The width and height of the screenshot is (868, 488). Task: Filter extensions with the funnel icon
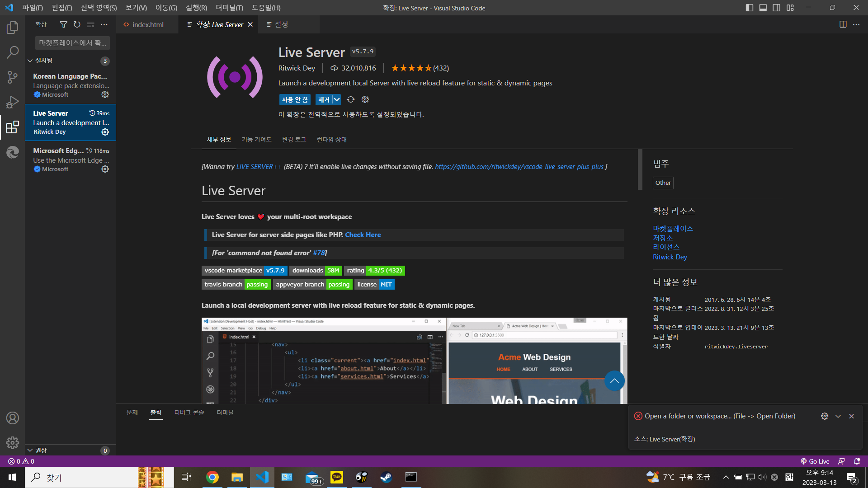(64, 24)
